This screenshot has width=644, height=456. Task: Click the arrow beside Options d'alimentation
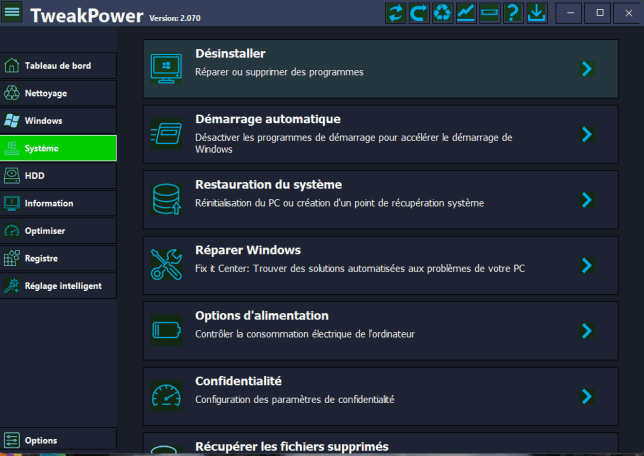[587, 331]
